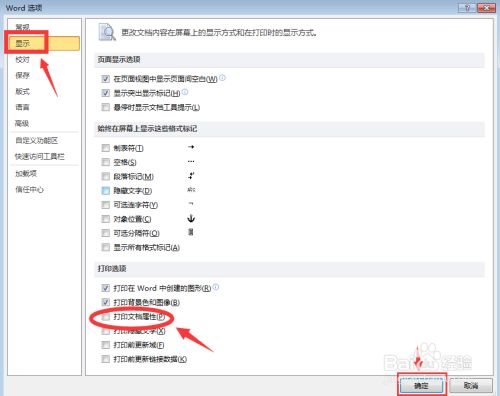This screenshot has height=396, width=500.
Task: Toggle the 隐藏文字(D) checkbox
Action: tap(106, 191)
